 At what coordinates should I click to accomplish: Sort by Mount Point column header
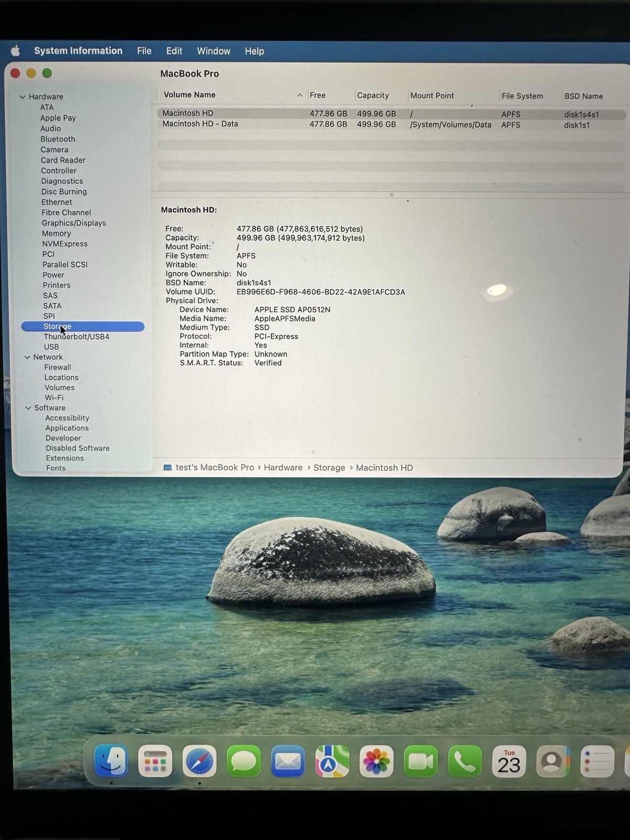(x=432, y=96)
